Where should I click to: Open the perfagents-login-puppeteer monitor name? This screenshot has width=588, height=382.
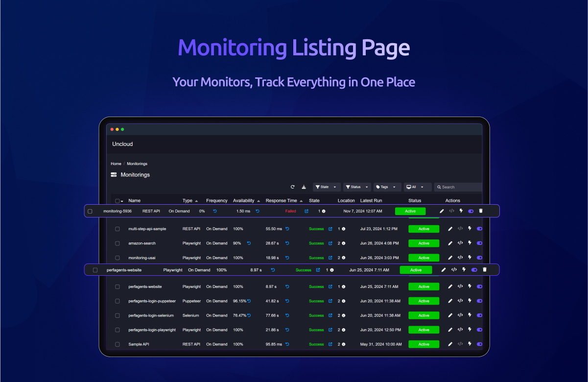tap(151, 301)
